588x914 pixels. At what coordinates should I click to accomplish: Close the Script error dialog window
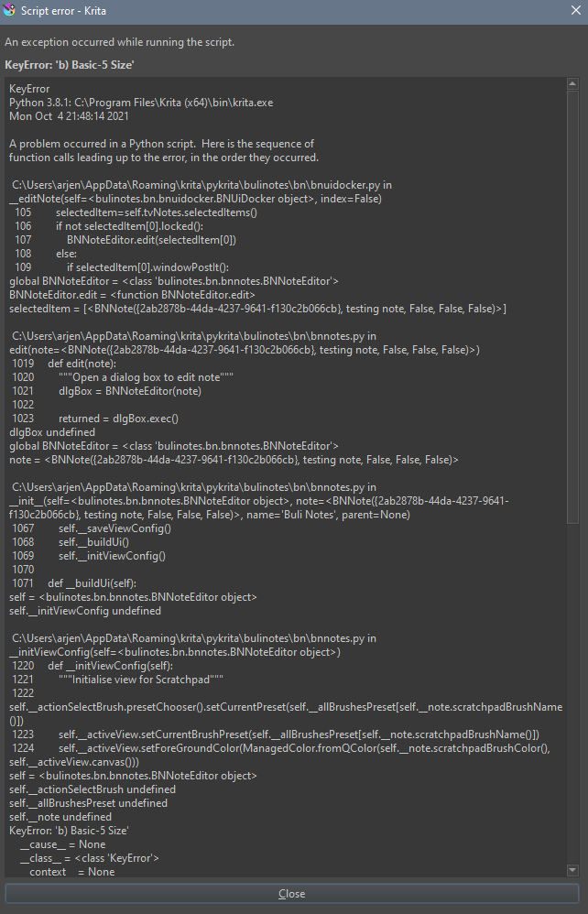tap(575, 10)
